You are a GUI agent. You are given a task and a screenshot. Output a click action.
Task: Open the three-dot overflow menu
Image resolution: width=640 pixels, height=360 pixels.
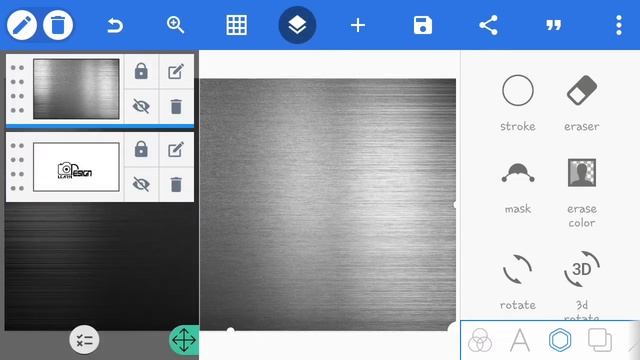click(x=619, y=25)
